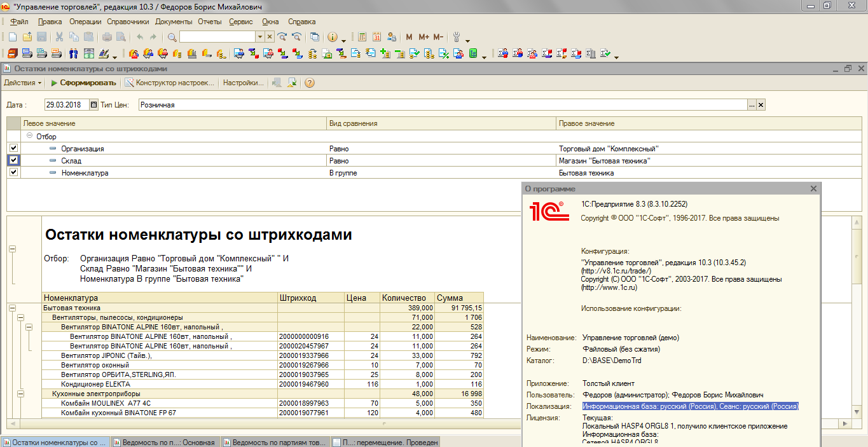Click the Штрихкод column header
Viewport: 868px width, 447px height.
[x=311, y=298]
